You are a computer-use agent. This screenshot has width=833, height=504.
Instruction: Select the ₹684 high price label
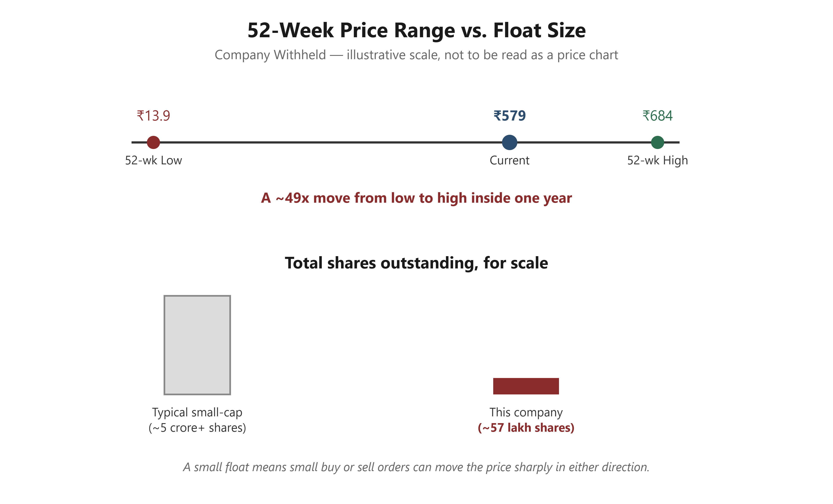pyautogui.click(x=658, y=116)
